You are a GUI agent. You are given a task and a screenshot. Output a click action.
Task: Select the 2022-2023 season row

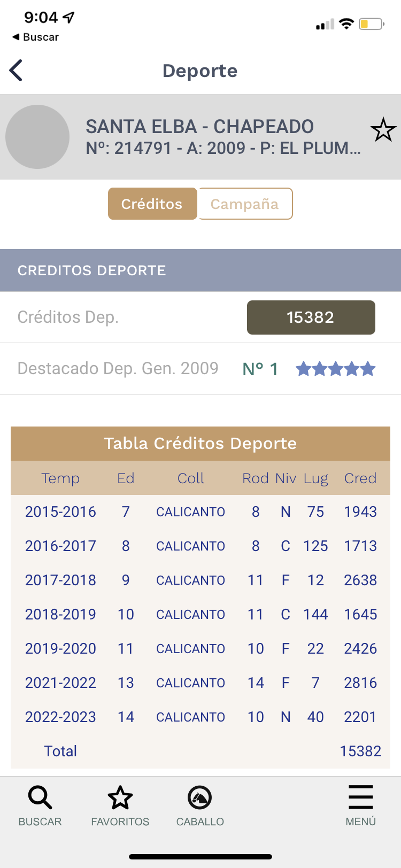click(x=200, y=717)
